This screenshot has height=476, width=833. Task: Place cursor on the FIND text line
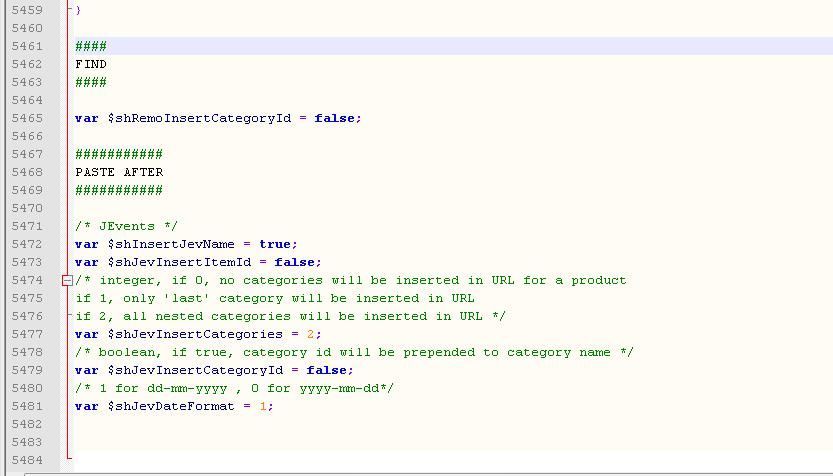click(x=91, y=64)
